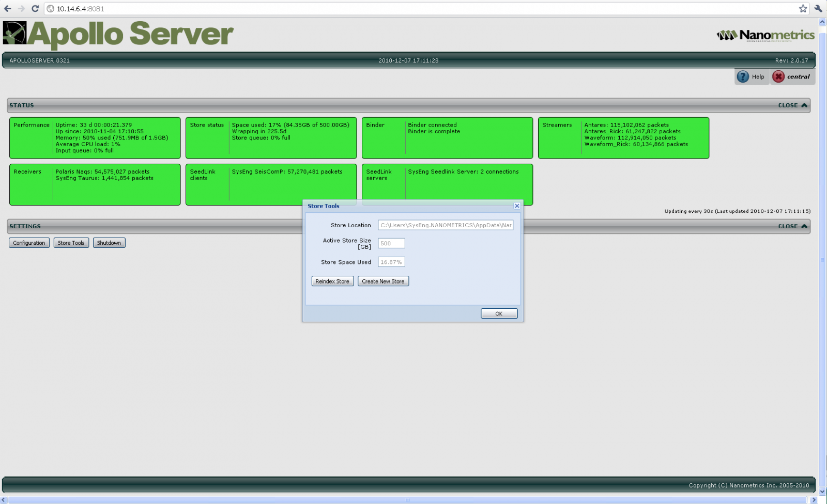
Task: Click the Nanometrics logo
Action: pos(765,35)
